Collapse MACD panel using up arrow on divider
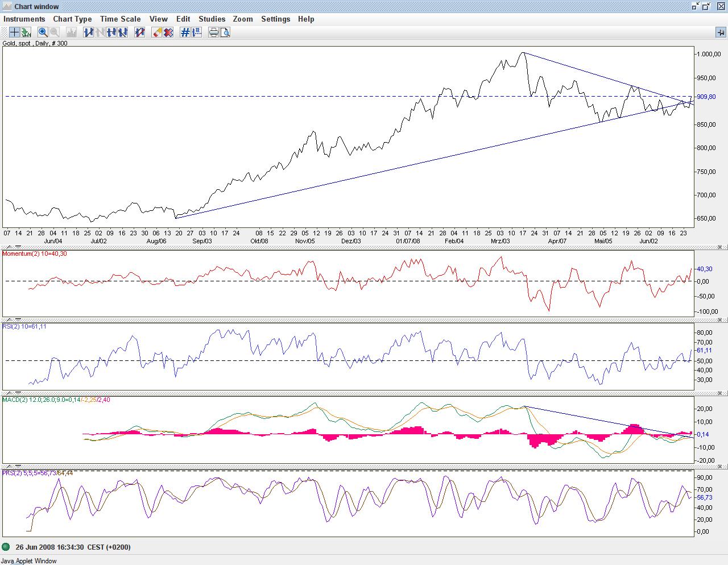The height and width of the screenshot is (565, 728). click(x=10, y=393)
